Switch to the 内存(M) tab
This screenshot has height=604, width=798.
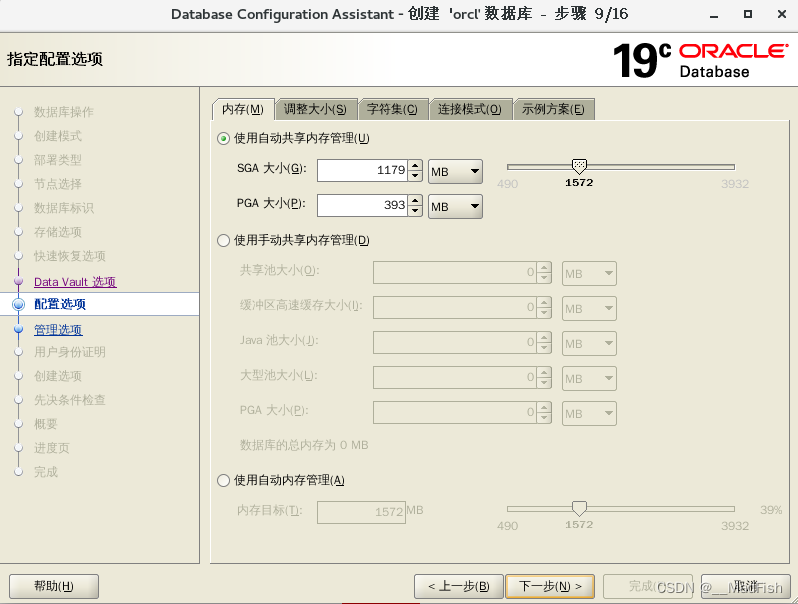point(243,109)
